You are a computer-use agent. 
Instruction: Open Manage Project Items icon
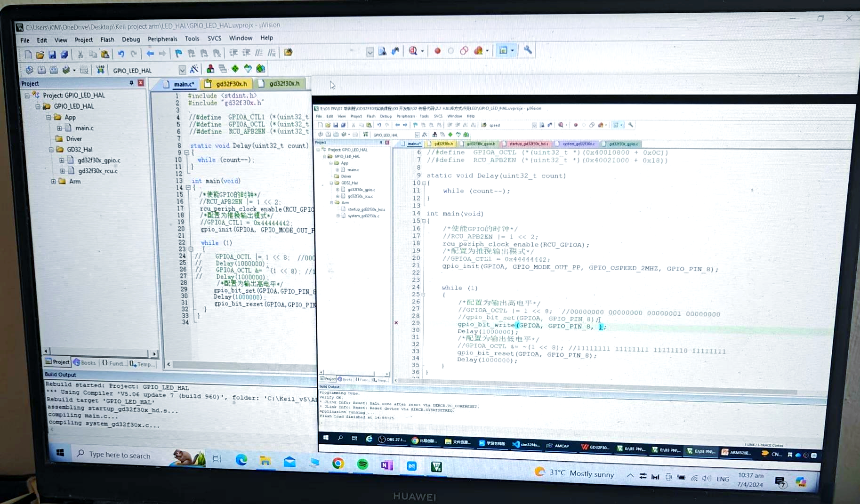click(x=210, y=69)
